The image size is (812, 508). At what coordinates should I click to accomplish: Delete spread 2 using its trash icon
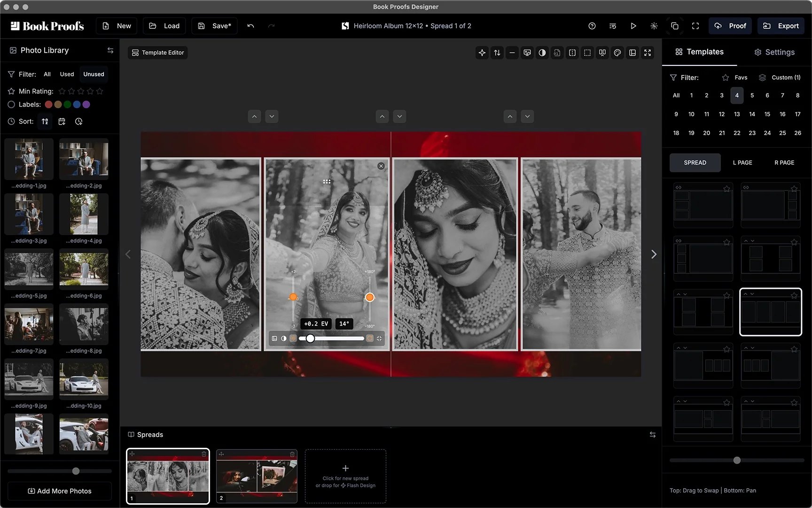pyautogui.click(x=292, y=454)
